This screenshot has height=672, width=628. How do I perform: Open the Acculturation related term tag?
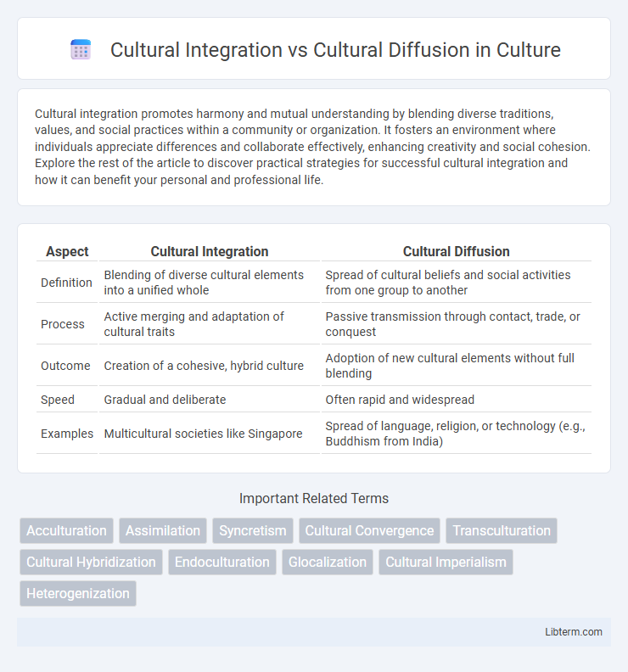[x=66, y=530]
